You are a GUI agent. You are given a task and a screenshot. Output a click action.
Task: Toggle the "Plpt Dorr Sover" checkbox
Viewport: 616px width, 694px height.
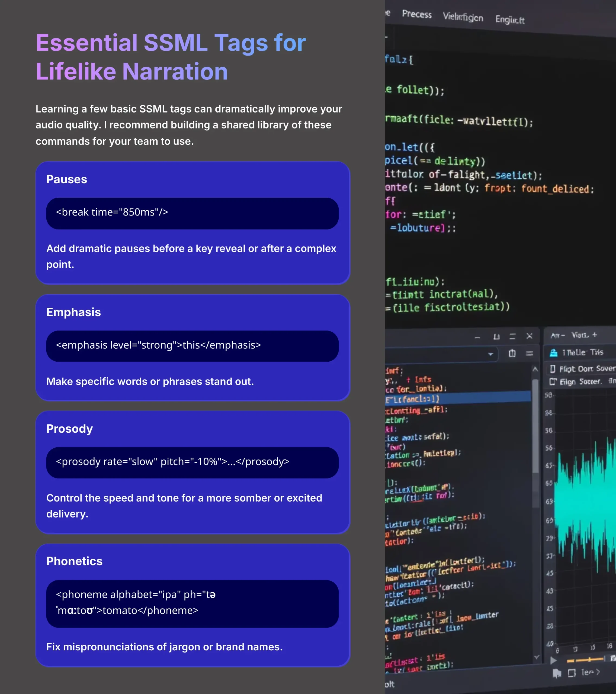pyautogui.click(x=553, y=369)
